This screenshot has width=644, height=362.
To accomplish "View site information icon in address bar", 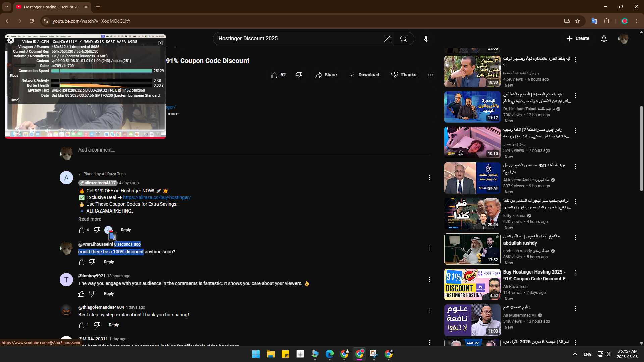I will [x=46, y=21].
